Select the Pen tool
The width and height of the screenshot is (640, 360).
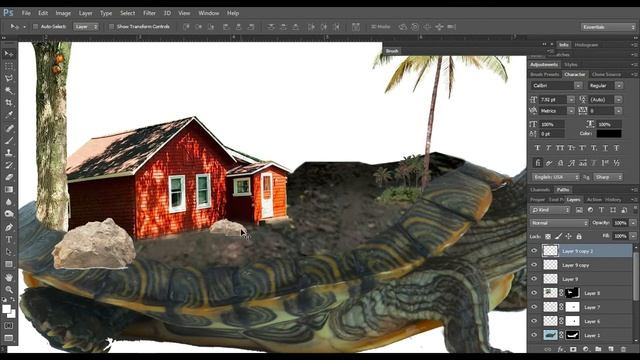point(9,227)
